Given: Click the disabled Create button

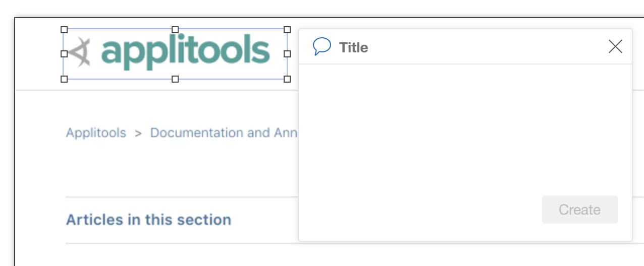Looking at the screenshot, I should click(579, 210).
